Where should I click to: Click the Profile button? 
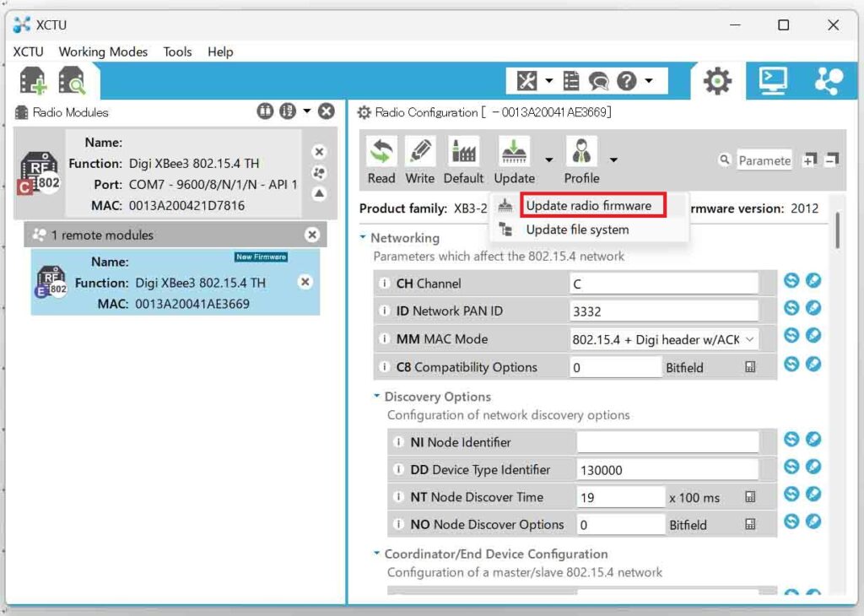[x=582, y=160]
